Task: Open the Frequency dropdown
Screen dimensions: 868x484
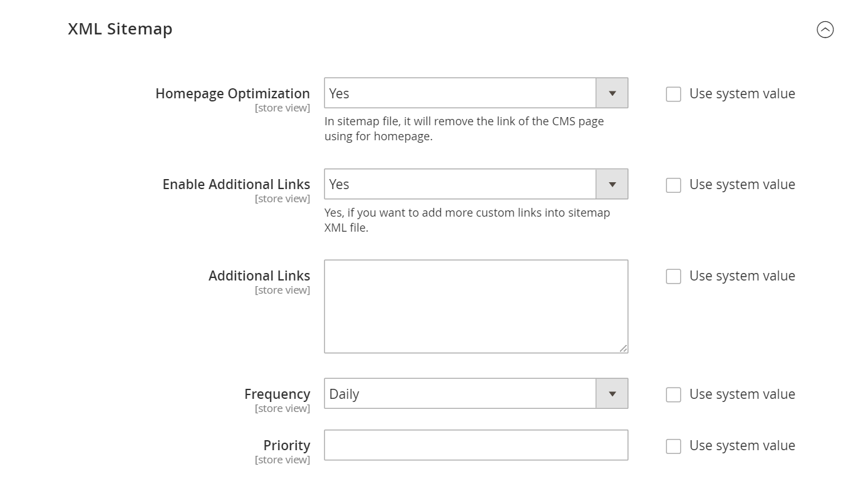Action: click(x=460, y=394)
